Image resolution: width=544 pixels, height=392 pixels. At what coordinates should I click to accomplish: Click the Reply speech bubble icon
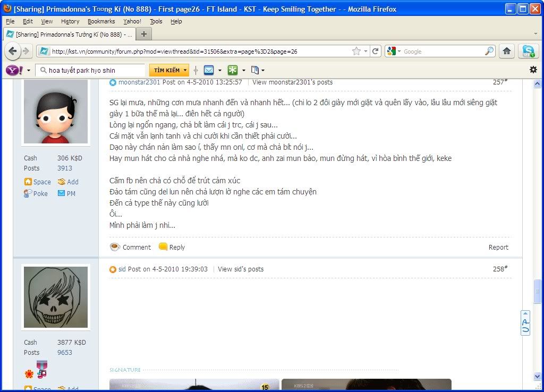pyautogui.click(x=163, y=246)
